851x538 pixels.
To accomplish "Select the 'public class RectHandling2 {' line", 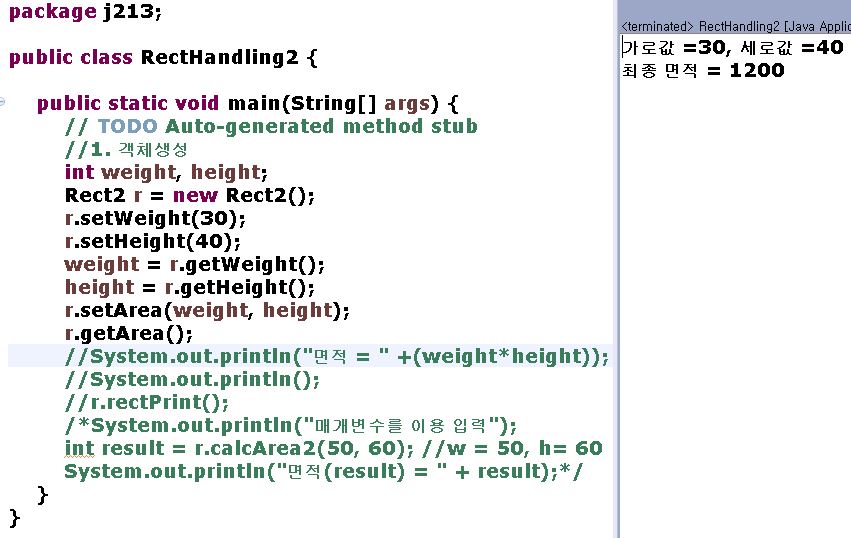I will [163, 58].
